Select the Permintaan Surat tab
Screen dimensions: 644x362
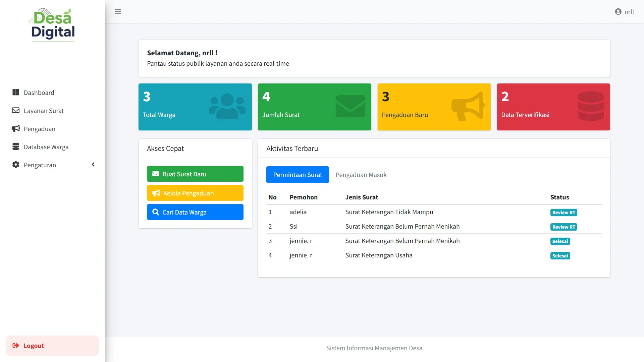coord(298,174)
